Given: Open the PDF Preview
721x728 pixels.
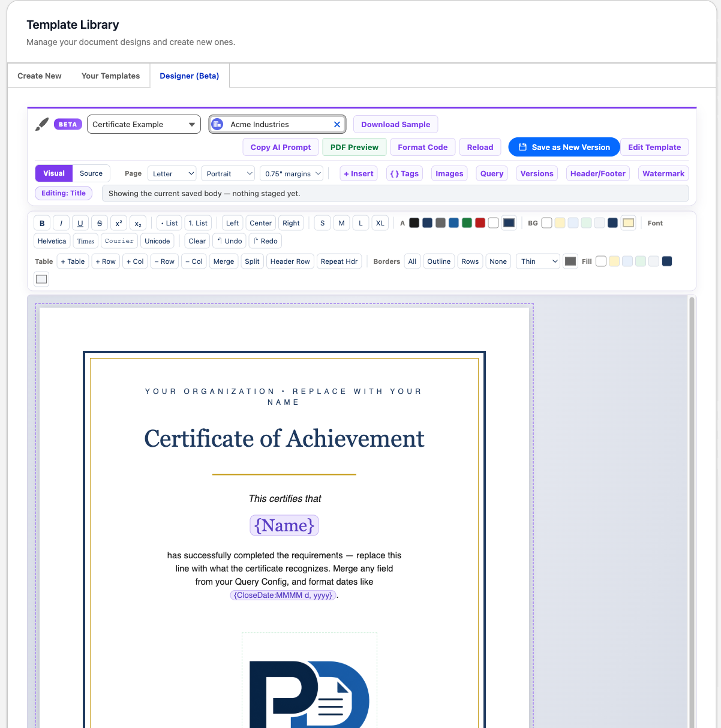Looking at the screenshot, I should pos(355,147).
